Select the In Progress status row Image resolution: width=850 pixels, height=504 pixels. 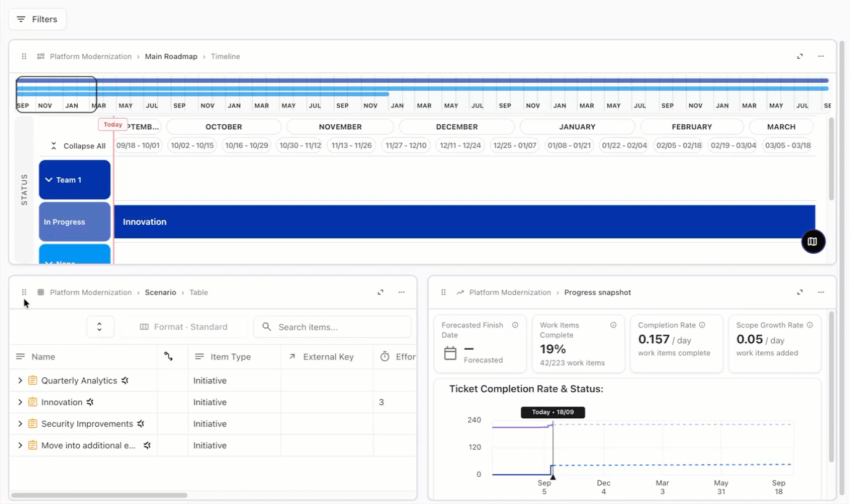click(x=75, y=222)
